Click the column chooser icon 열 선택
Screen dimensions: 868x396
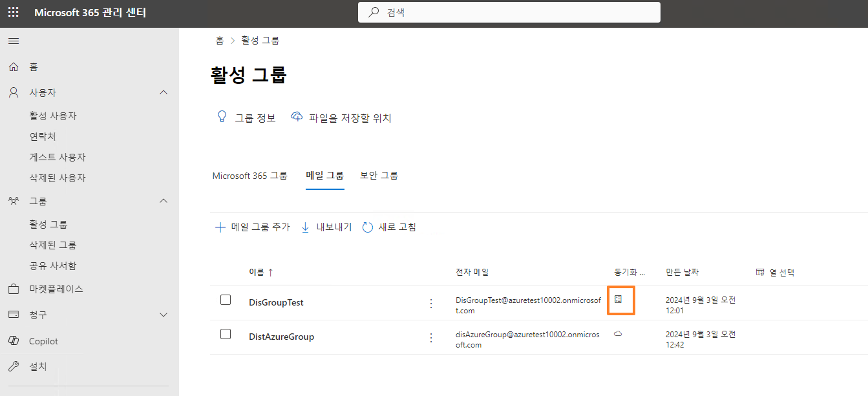pos(760,273)
